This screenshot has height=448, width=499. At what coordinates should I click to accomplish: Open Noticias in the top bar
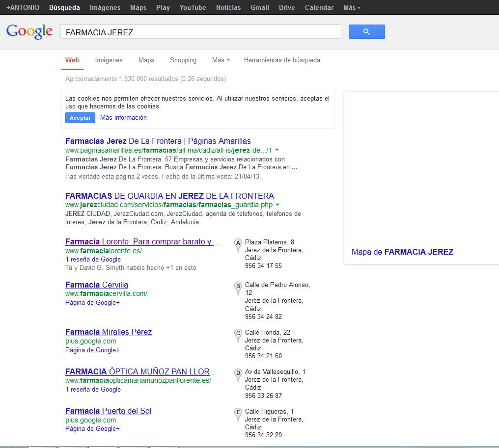[228, 8]
